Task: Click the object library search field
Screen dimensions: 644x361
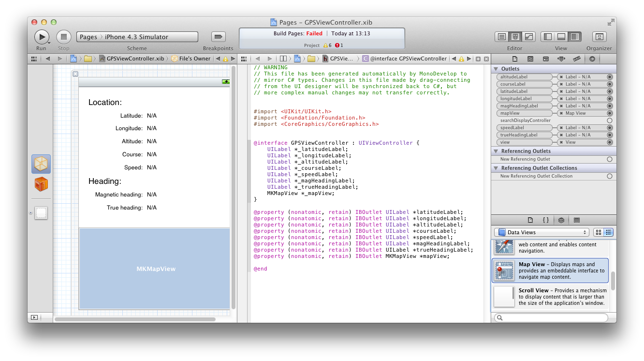Action: 551,318
